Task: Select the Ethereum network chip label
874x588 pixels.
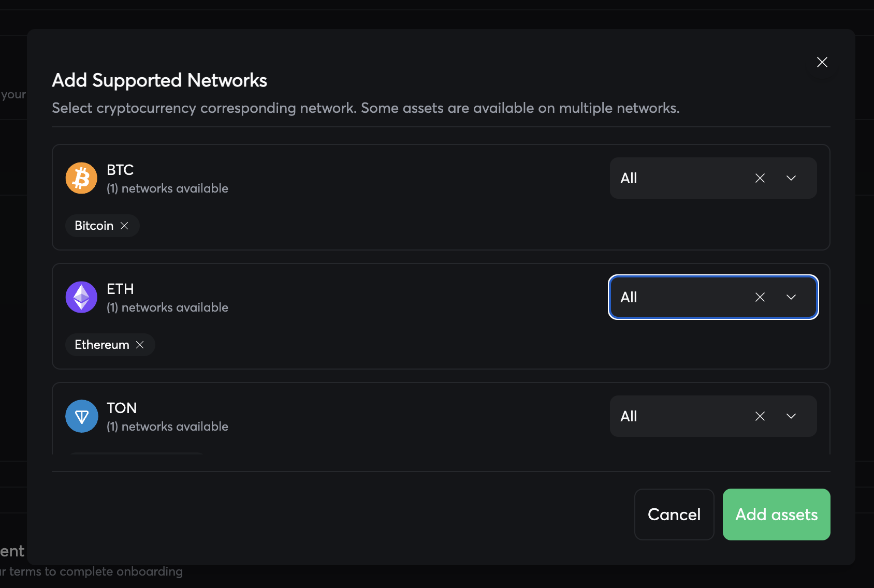Action: [101, 345]
